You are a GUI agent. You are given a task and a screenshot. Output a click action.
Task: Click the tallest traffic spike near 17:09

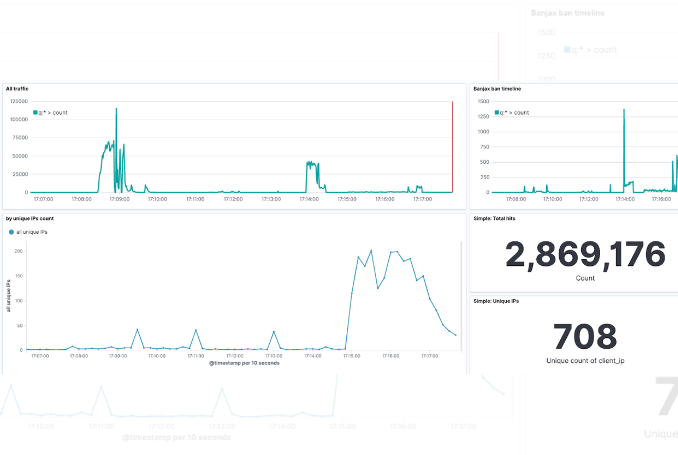click(116, 110)
